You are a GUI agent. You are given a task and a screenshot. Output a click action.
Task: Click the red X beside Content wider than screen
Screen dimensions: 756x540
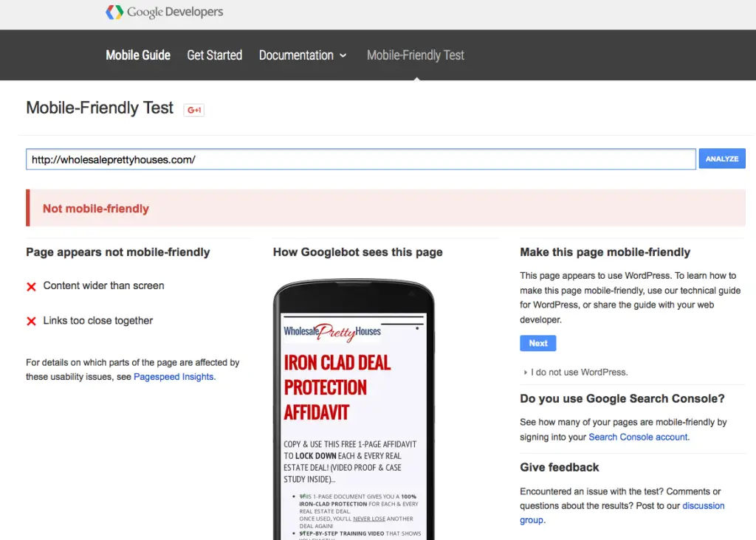click(x=31, y=287)
